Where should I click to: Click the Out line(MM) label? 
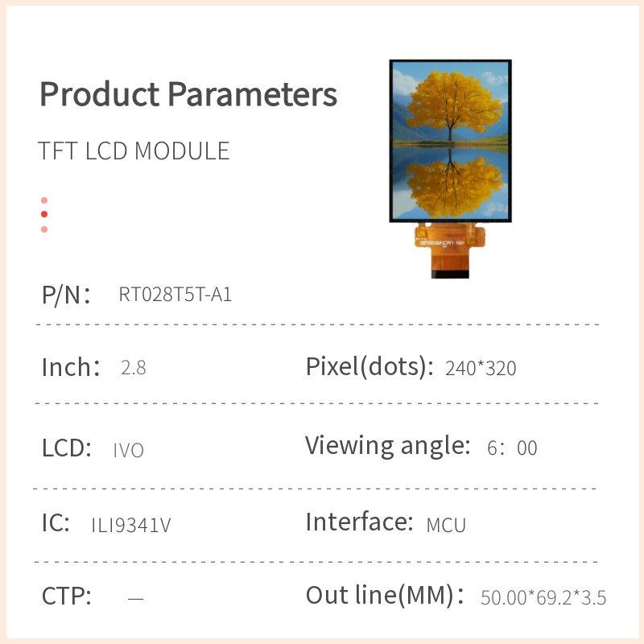pos(385,597)
